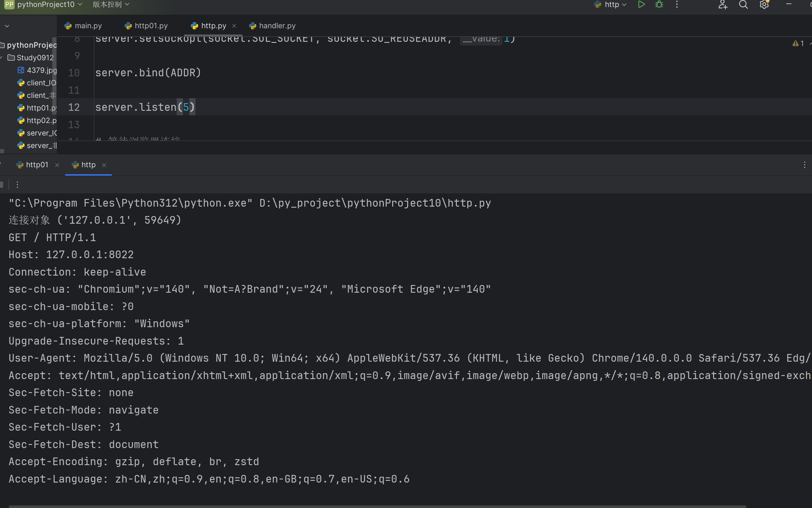This screenshot has height=508, width=812.
Task: Click the Upgrade-Insecure-Requests line
Action: tap(96, 341)
